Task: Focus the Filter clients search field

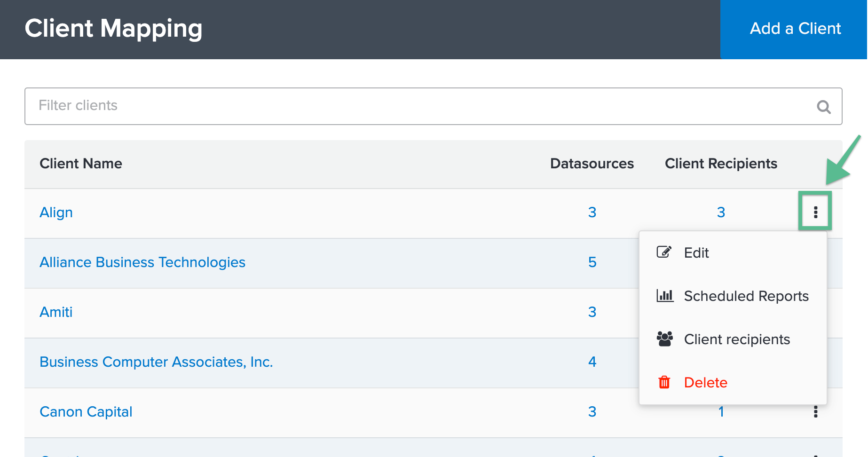Action: [433, 106]
